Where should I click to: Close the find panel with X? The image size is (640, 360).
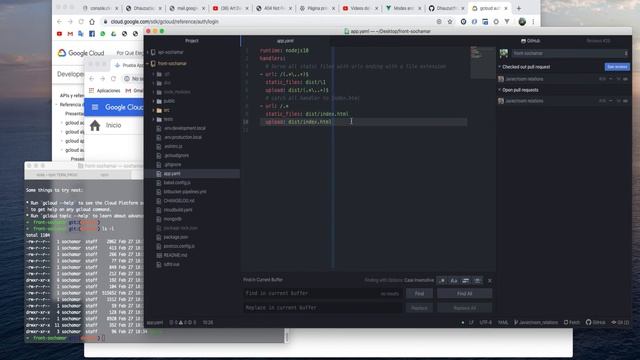pos(490,280)
